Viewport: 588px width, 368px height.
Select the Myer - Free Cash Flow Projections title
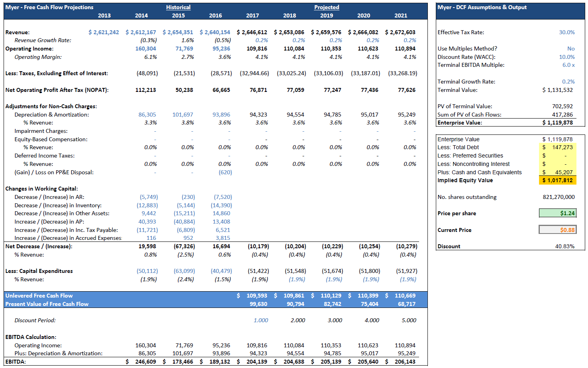49,7
